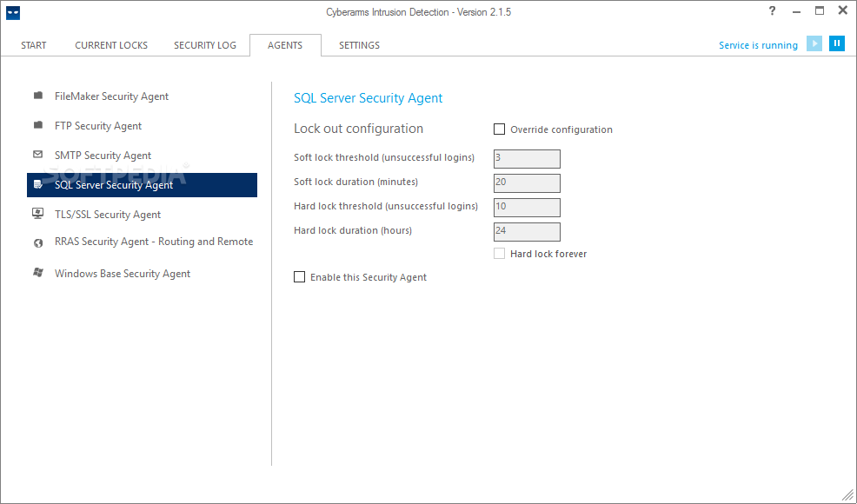Screen dimensions: 857x504
Task: Click the 'Lock out configuration' heading
Action: [x=359, y=129]
